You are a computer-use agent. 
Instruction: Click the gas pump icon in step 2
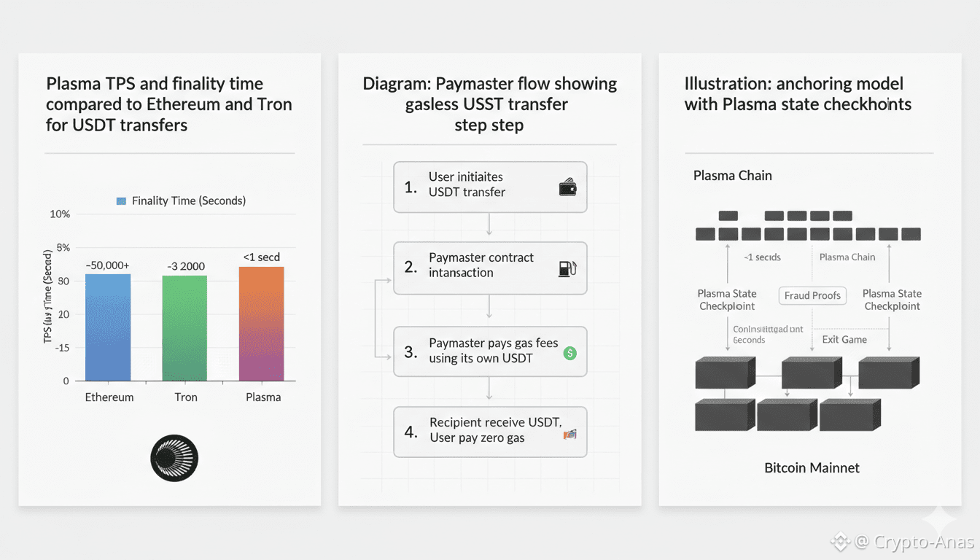coord(567,268)
